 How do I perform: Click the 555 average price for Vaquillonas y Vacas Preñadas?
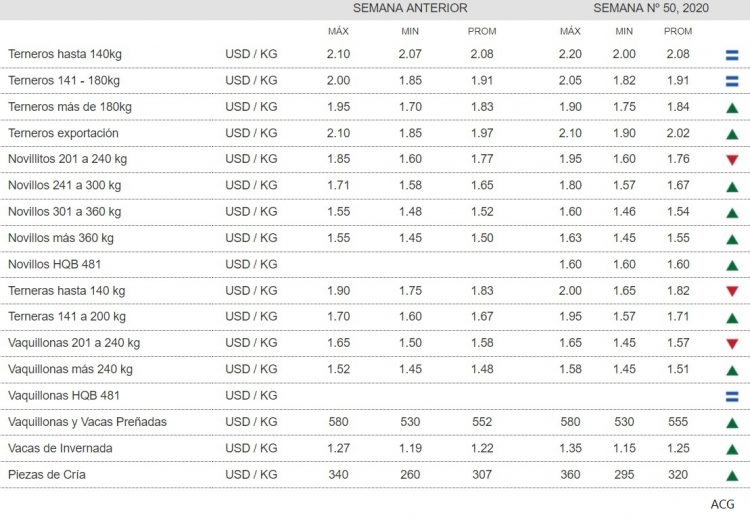click(x=678, y=422)
